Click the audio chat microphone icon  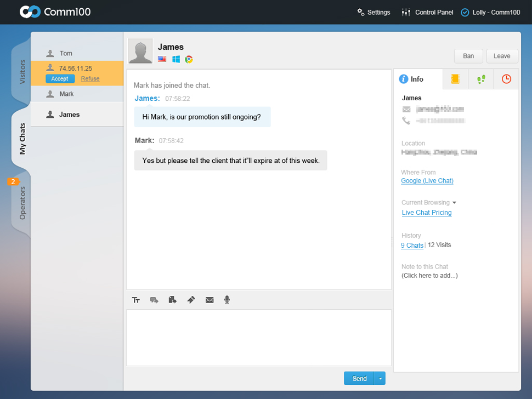tap(227, 300)
